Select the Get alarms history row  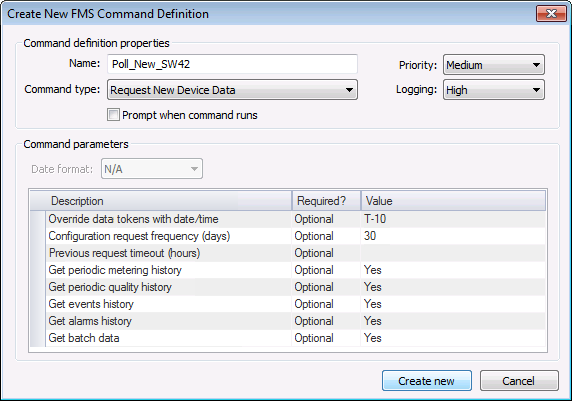pos(288,321)
